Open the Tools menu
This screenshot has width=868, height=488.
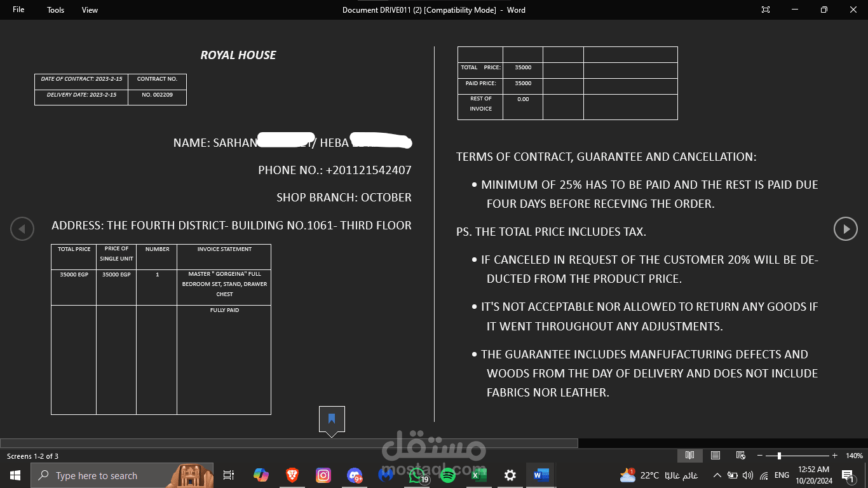click(x=56, y=10)
